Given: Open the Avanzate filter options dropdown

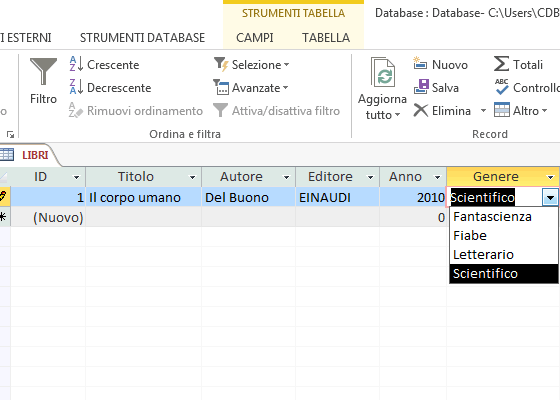Looking at the screenshot, I should click(251, 88).
